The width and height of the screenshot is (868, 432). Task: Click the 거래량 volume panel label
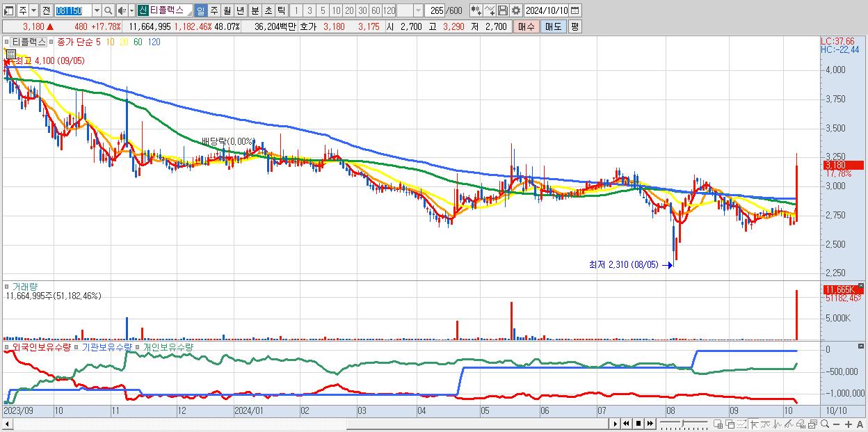(x=25, y=286)
